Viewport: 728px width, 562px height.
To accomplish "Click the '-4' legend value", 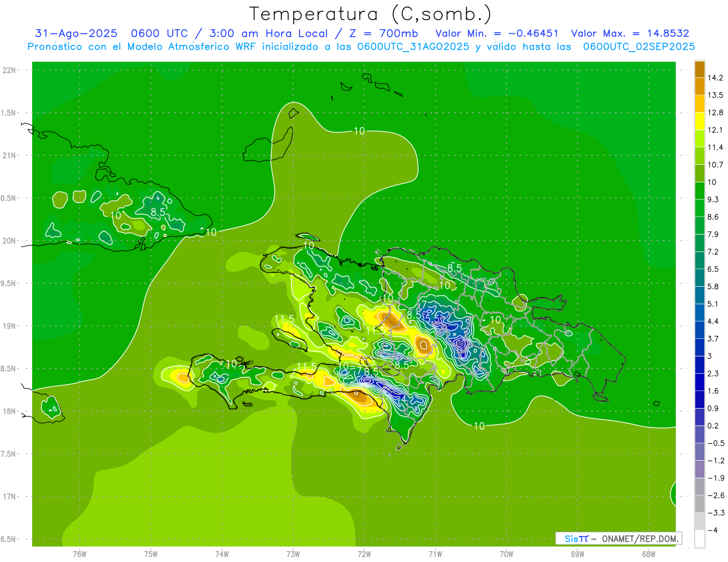I will pyautogui.click(x=712, y=530).
